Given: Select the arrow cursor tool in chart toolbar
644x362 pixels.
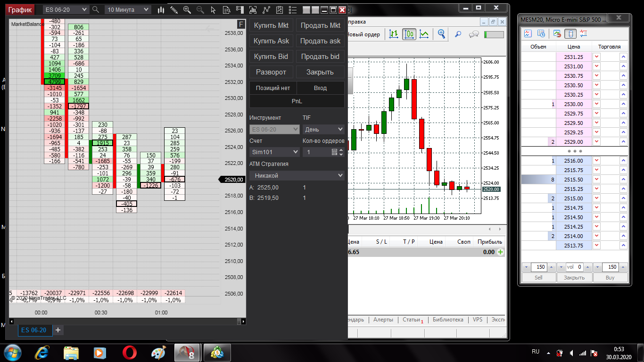Looking at the screenshot, I should click(x=213, y=9).
